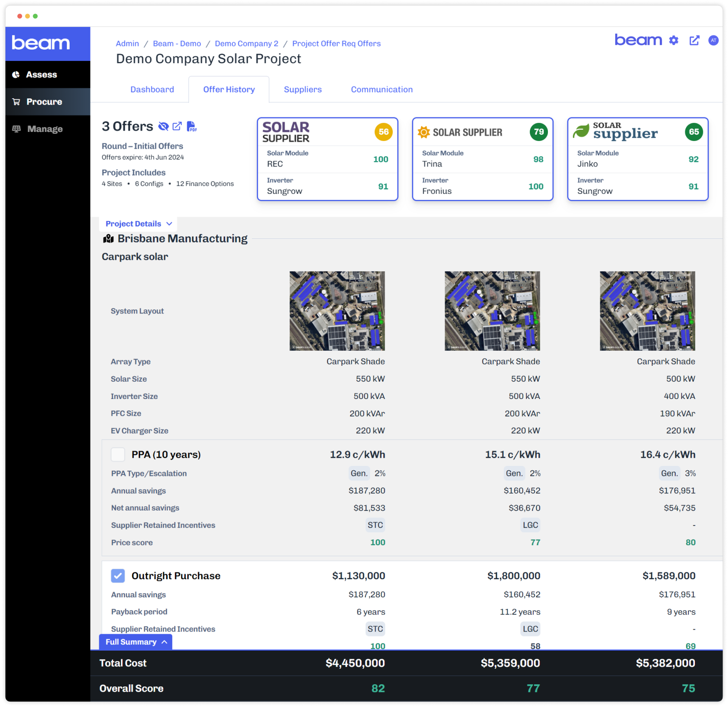Open the Procure section in the sidebar
Screen dimensions: 728x707
pos(48,102)
